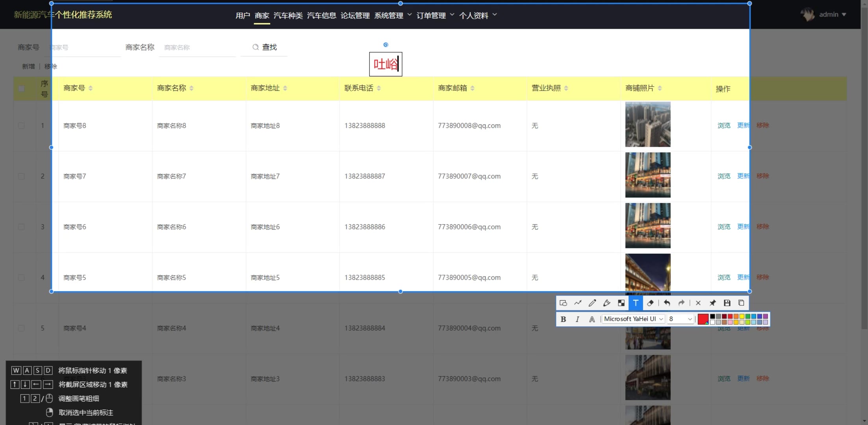Image resolution: width=868 pixels, height=425 pixels.
Task: Click the 查找 search button
Action: point(264,47)
